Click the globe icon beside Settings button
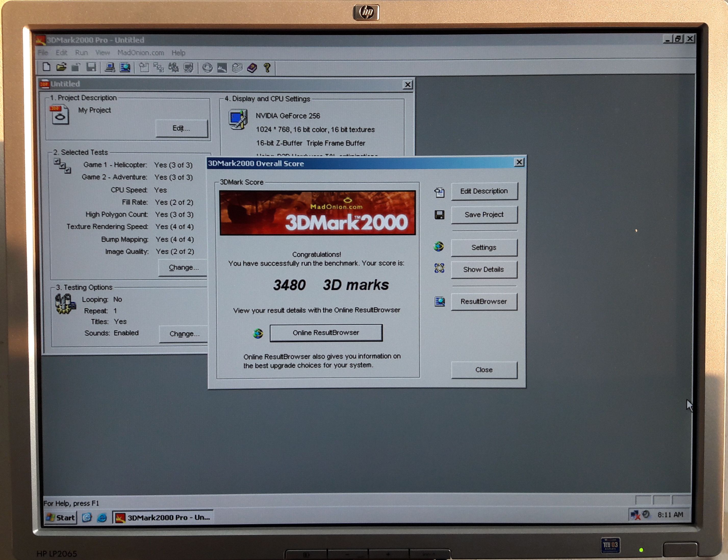 [439, 247]
